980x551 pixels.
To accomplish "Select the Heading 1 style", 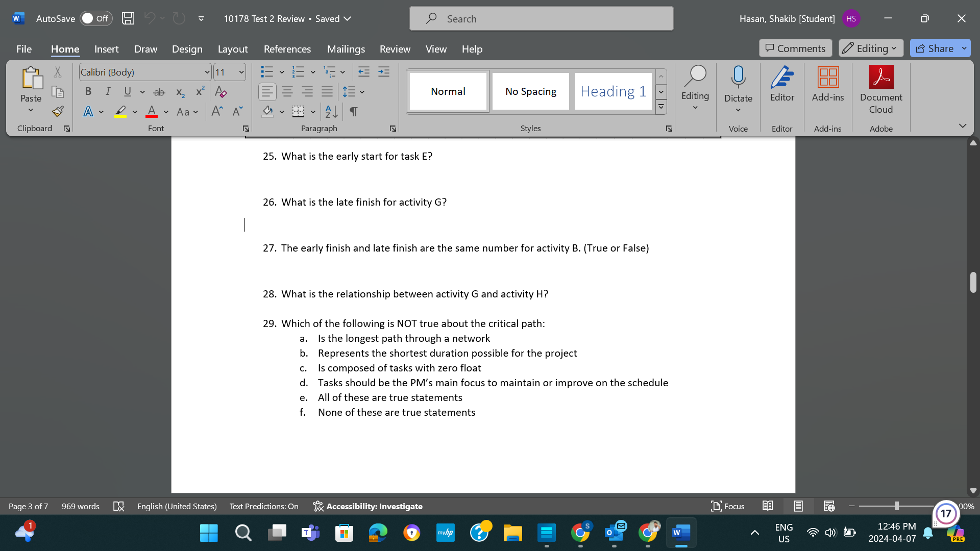I will [612, 91].
